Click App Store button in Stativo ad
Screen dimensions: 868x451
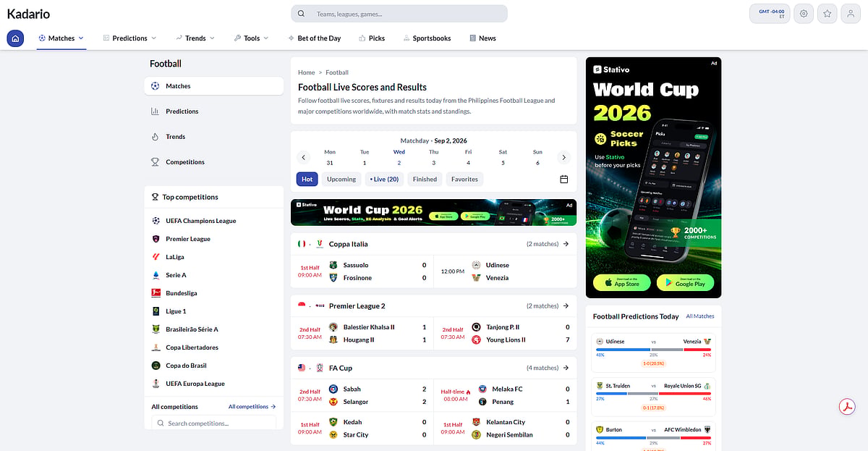pyautogui.click(x=621, y=283)
